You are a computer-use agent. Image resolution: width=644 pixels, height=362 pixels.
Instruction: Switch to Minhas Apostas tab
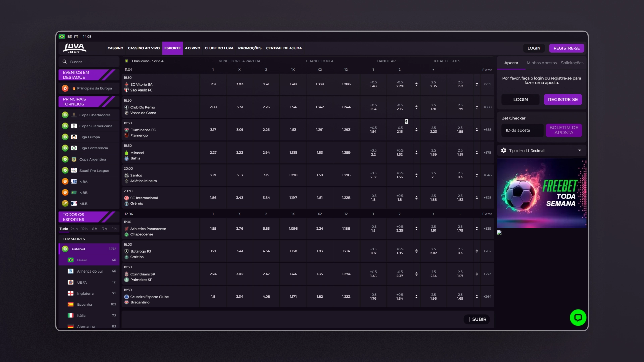pyautogui.click(x=541, y=63)
